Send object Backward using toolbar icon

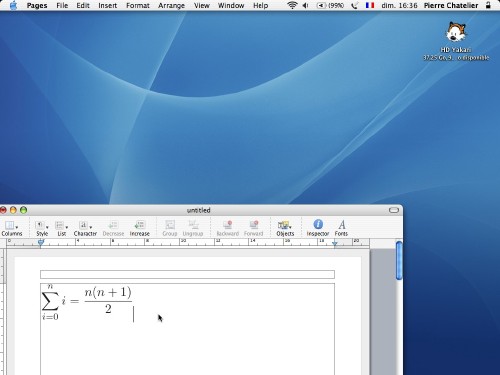click(x=228, y=224)
